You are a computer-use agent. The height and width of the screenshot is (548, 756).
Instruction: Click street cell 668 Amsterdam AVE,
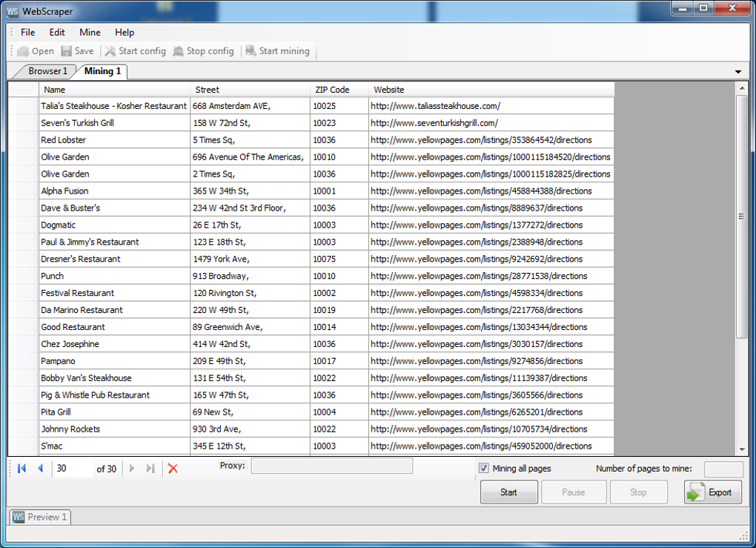251,106
